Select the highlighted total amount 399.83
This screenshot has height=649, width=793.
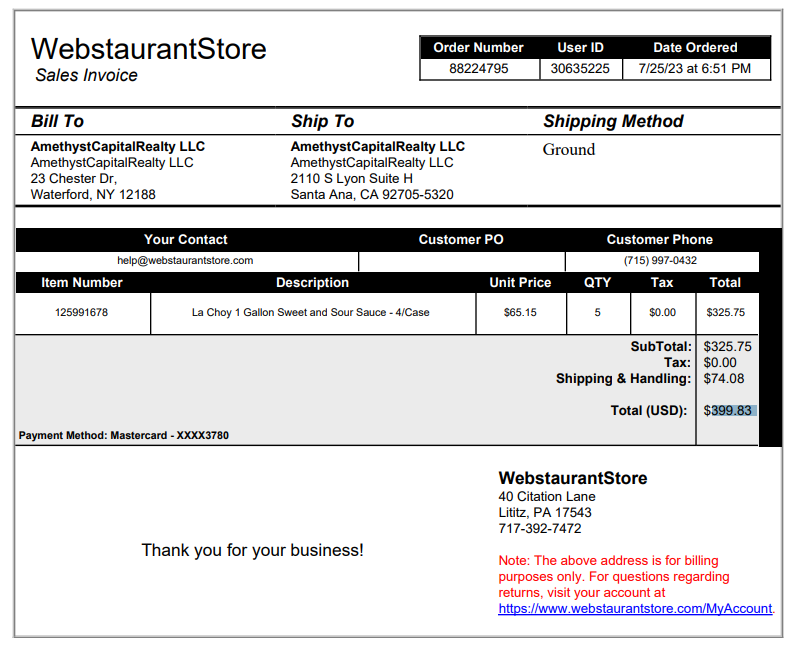[734, 410]
